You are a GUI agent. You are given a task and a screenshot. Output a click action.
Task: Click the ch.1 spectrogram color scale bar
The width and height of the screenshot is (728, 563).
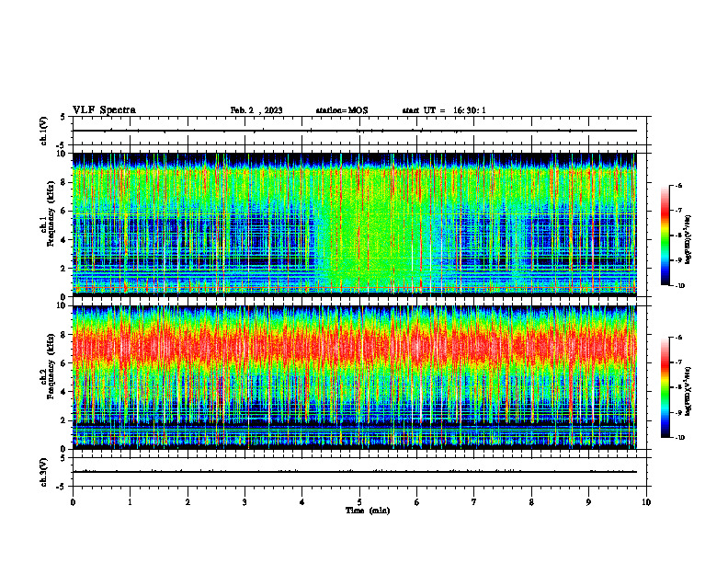tap(665, 236)
